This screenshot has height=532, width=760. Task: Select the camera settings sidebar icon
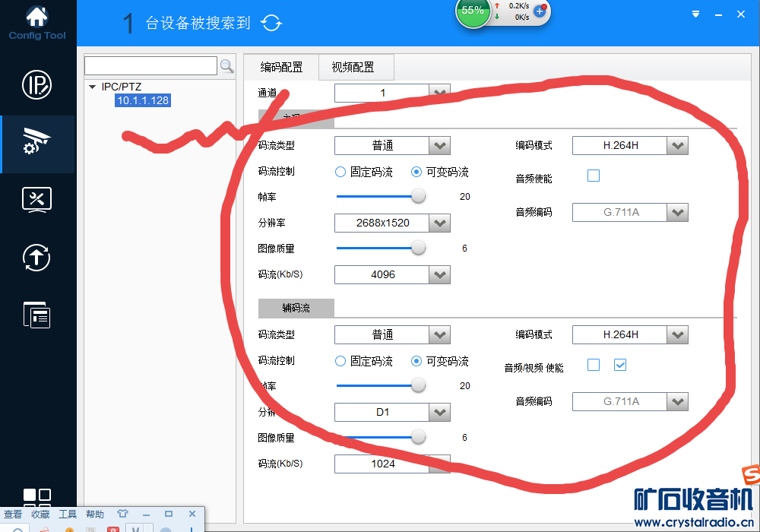pos(36,141)
